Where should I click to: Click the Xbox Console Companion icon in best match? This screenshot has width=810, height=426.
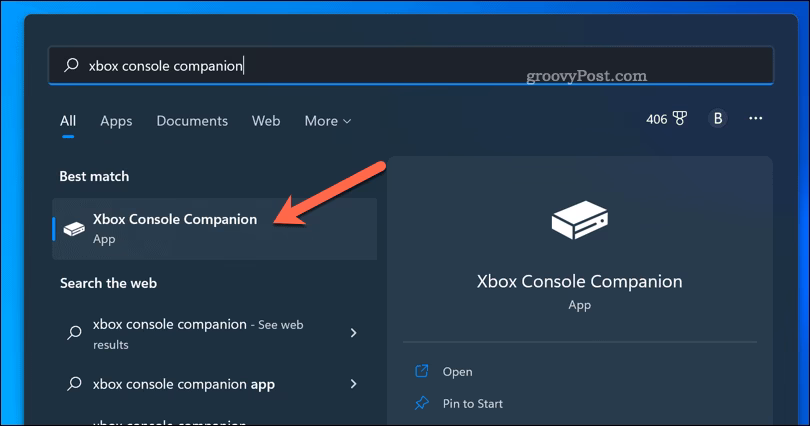(x=74, y=228)
